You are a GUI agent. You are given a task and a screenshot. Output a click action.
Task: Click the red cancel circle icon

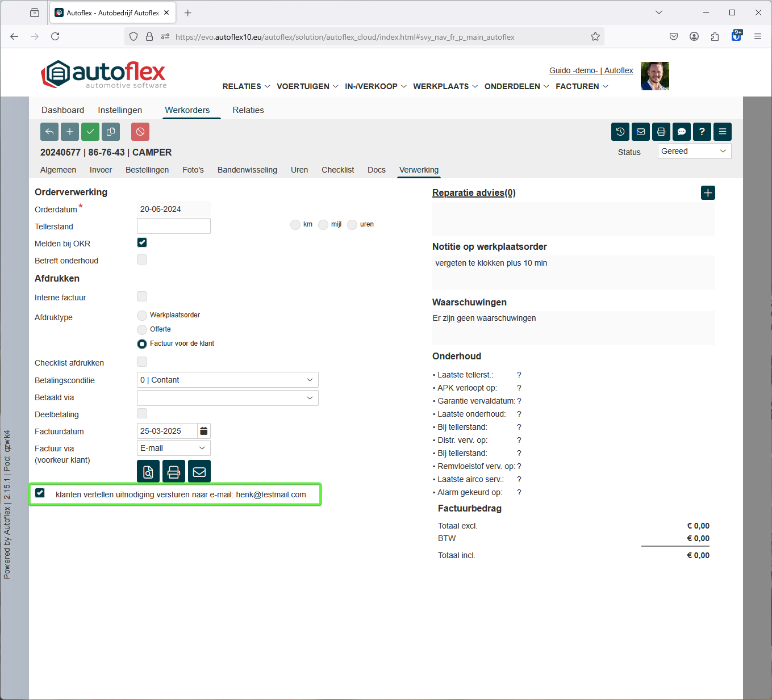point(140,132)
